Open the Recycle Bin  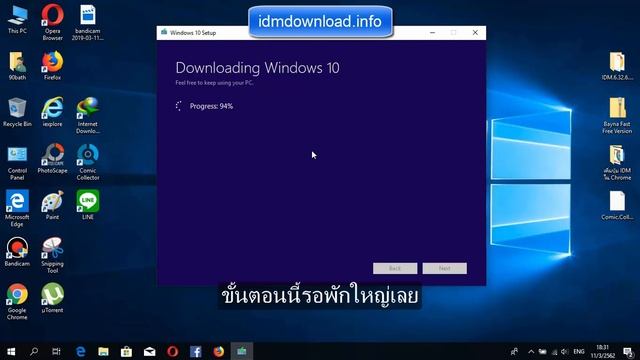click(17, 112)
